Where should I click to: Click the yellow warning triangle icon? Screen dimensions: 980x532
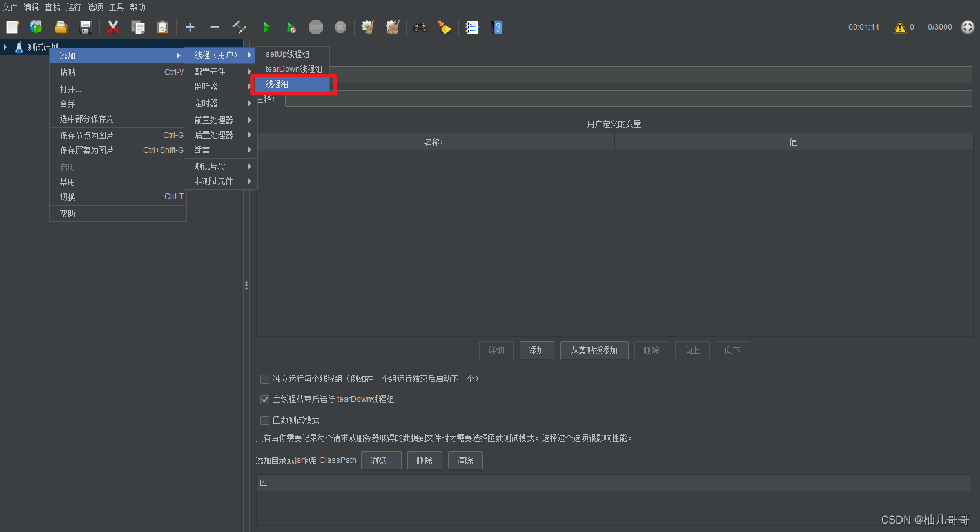pyautogui.click(x=900, y=27)
